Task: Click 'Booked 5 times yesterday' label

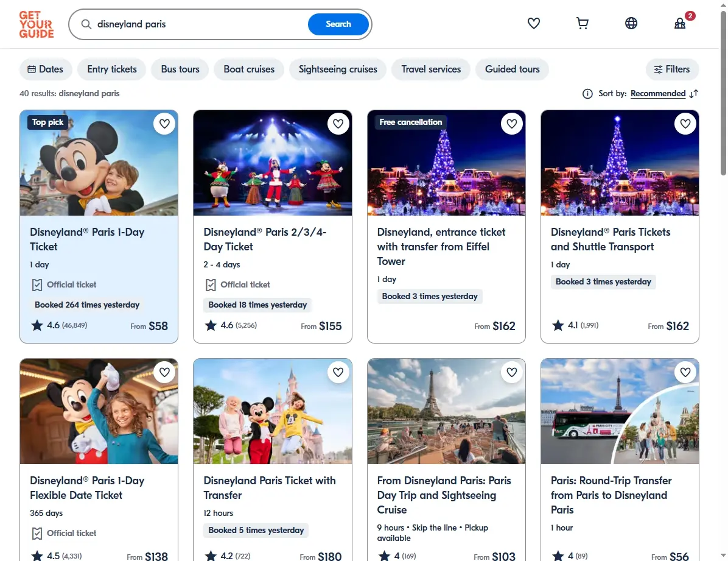Action: click(256, 531)
